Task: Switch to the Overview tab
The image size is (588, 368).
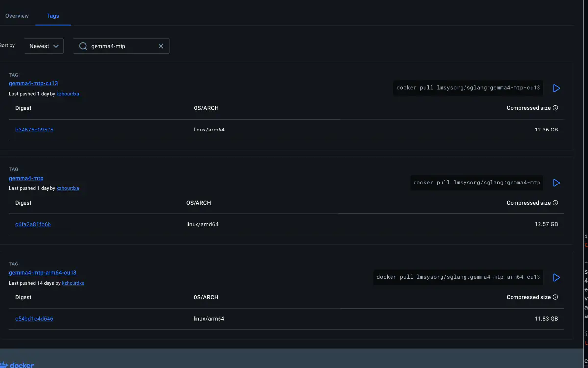Action: point(17,16)
